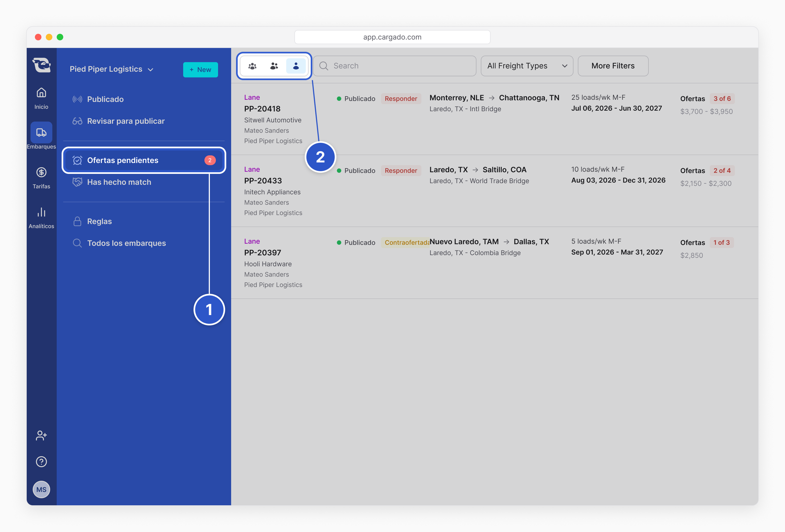Go to Inicio home icon
The width and height of the screenshot is (785, 532).
[41, 93]
